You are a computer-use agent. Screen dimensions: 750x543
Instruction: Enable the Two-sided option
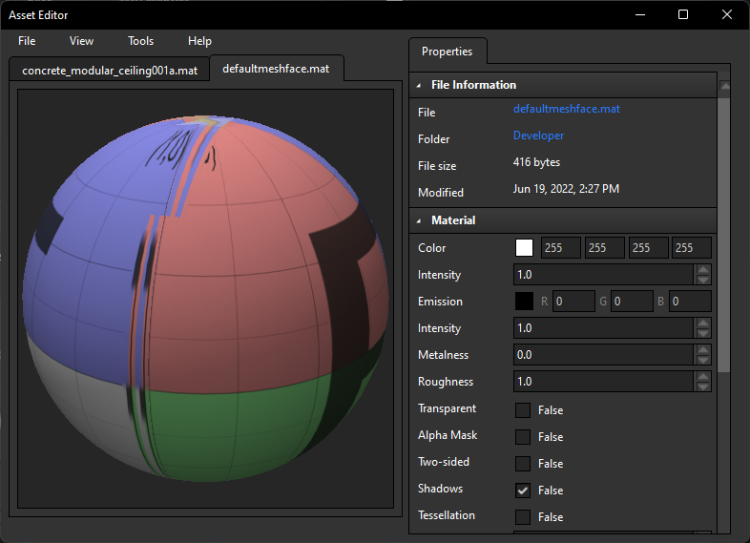tap(523, 463)
